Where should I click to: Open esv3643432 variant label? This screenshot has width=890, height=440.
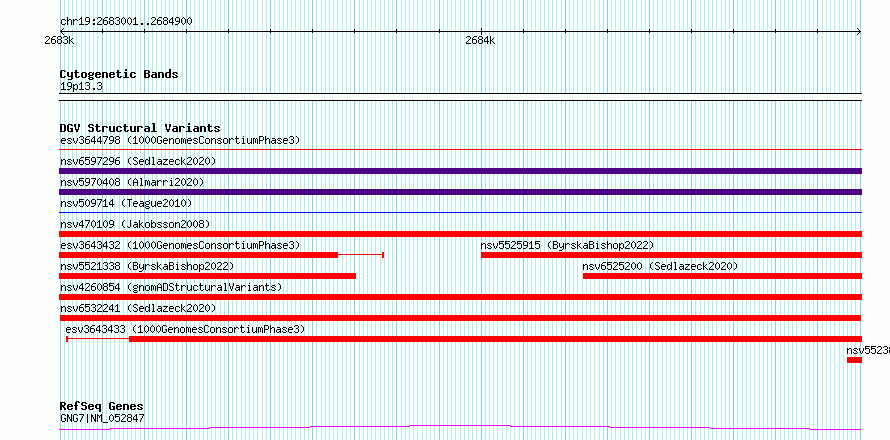point(180,245)
